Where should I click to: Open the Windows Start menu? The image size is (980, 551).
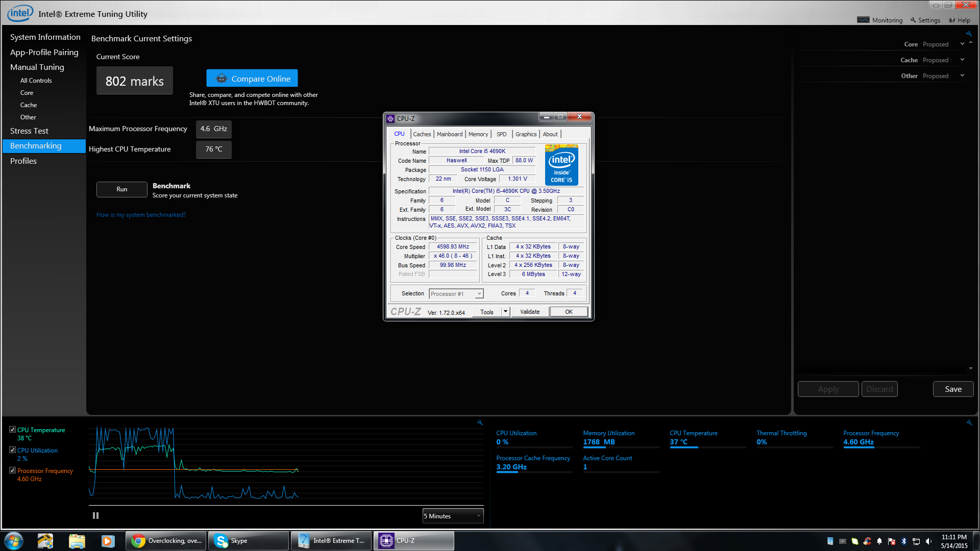14,541
